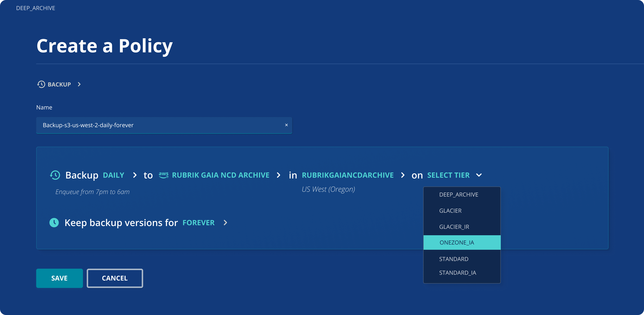The image size is (644, 315).
Task: Pick DEEP_ARCHIVE from the tier list
Action: [x=462, y=195]
